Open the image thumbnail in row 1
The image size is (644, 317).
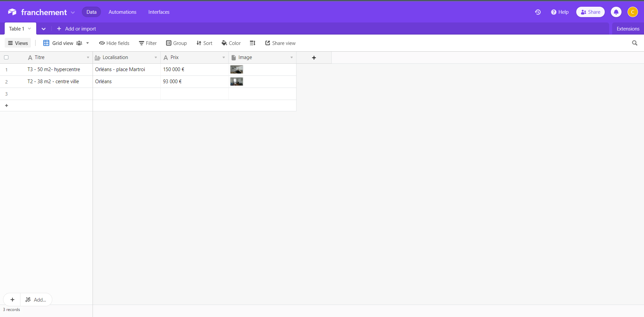[x=236, y=69]
